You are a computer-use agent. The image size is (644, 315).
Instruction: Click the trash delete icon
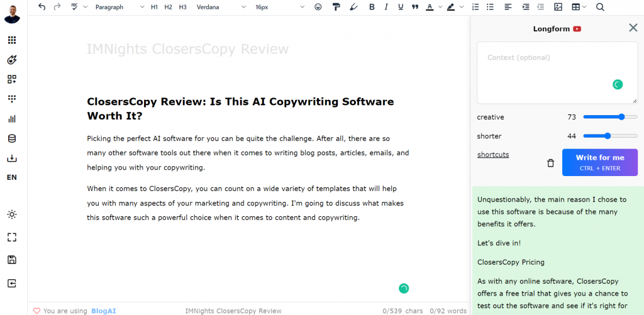(551, 163)
